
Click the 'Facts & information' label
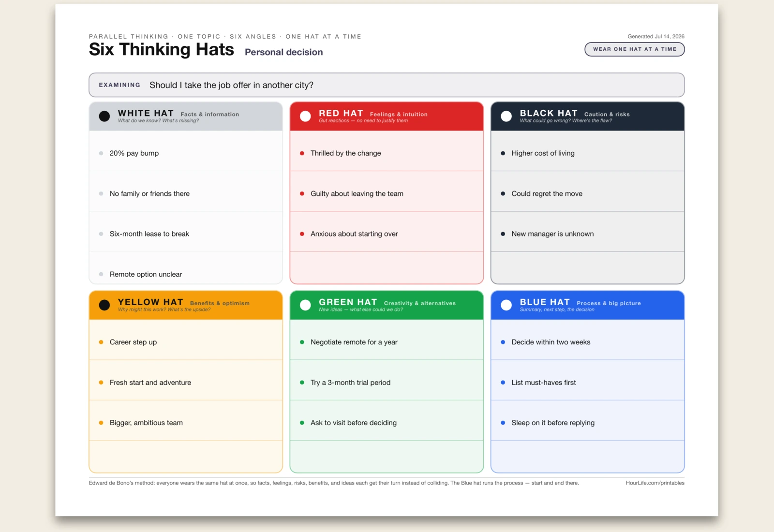210,115
